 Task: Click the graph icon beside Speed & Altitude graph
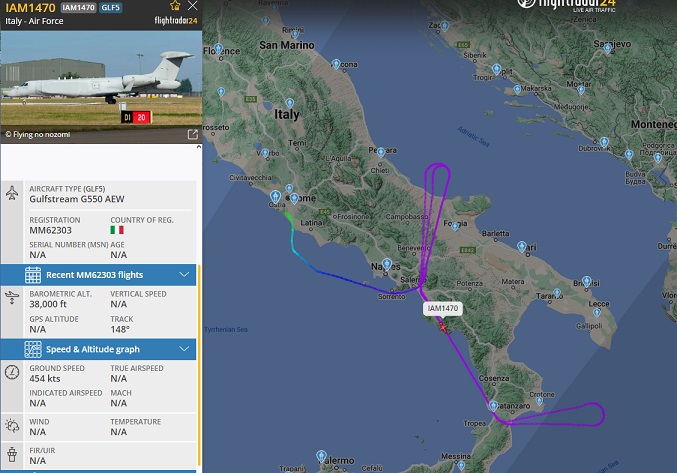click(x=33, y=349)
